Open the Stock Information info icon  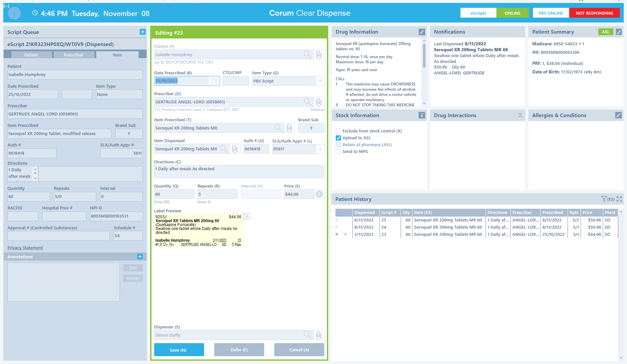point(422,115)
